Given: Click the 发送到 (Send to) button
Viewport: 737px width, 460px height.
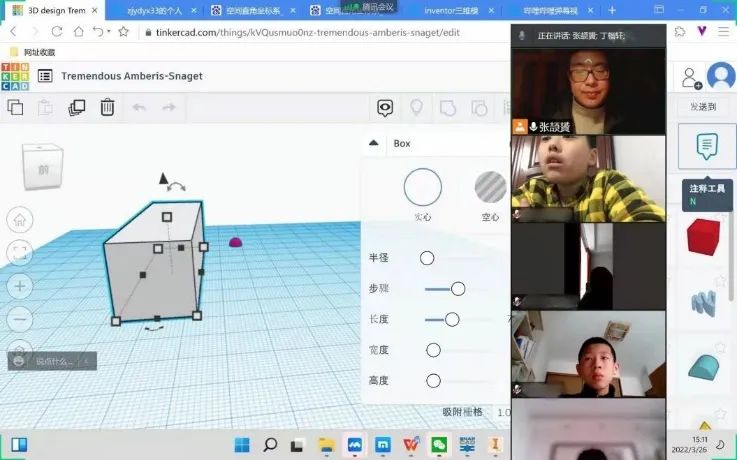Looking at the screenshot, I should pos(703,107).
